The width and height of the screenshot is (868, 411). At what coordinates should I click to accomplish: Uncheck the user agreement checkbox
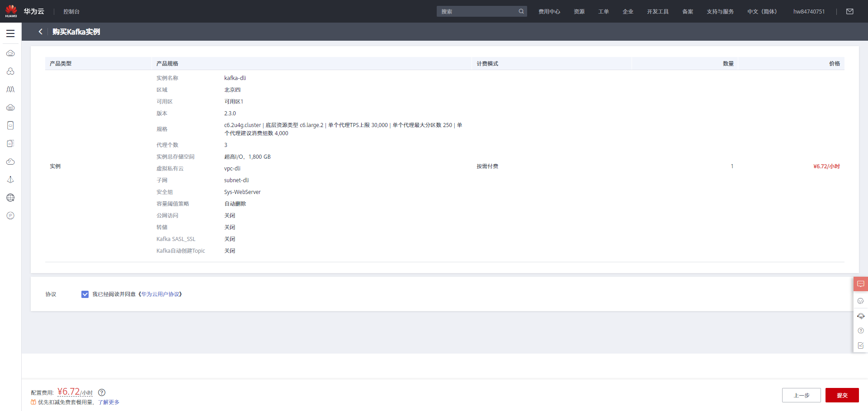[85, 294]
